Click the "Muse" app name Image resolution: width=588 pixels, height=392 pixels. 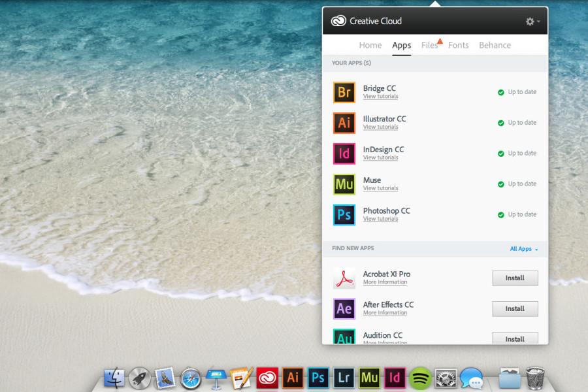pos(372,180)
